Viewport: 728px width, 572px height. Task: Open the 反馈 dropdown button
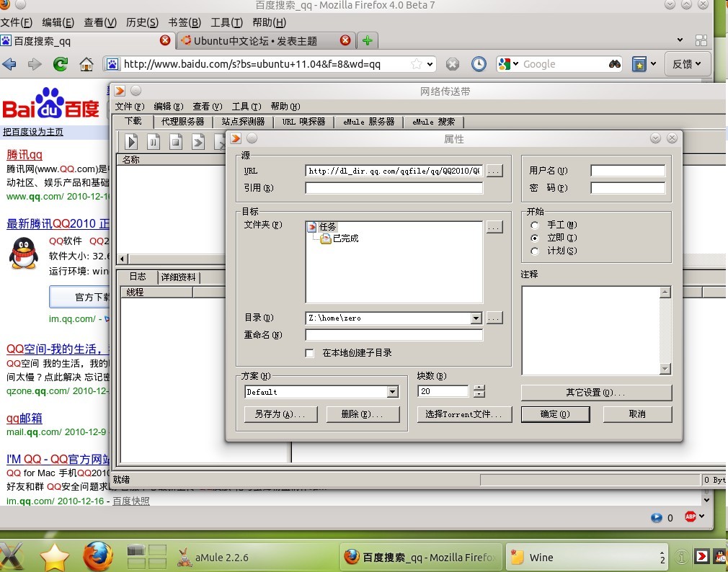pyautogui.click(x=687, y=64)
